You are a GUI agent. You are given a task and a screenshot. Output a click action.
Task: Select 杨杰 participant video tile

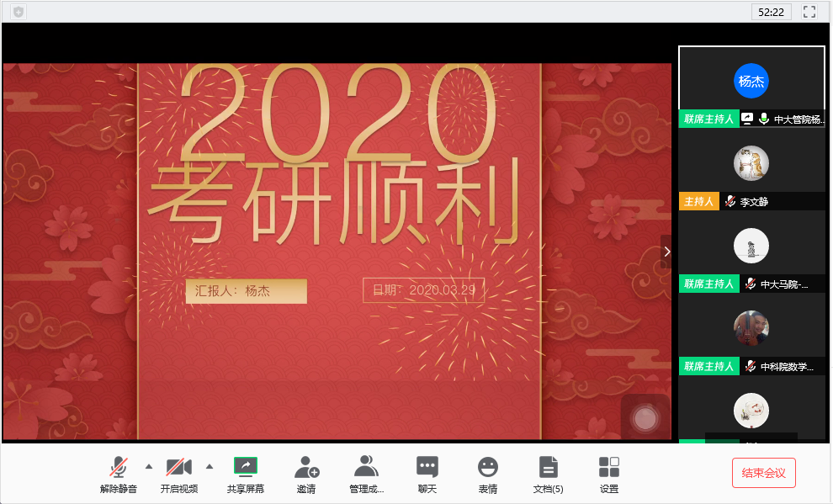(751, 82)
